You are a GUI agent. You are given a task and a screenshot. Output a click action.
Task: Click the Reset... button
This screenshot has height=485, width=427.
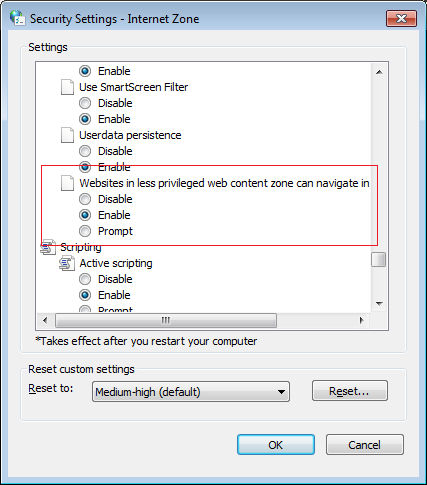coord(350,391)
